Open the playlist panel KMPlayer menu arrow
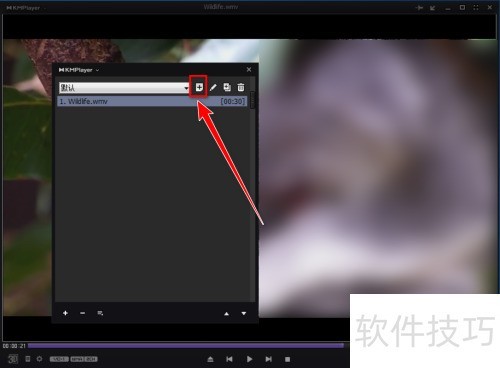The width and height of the screenshot is (500, 368). tap(97, 70)
